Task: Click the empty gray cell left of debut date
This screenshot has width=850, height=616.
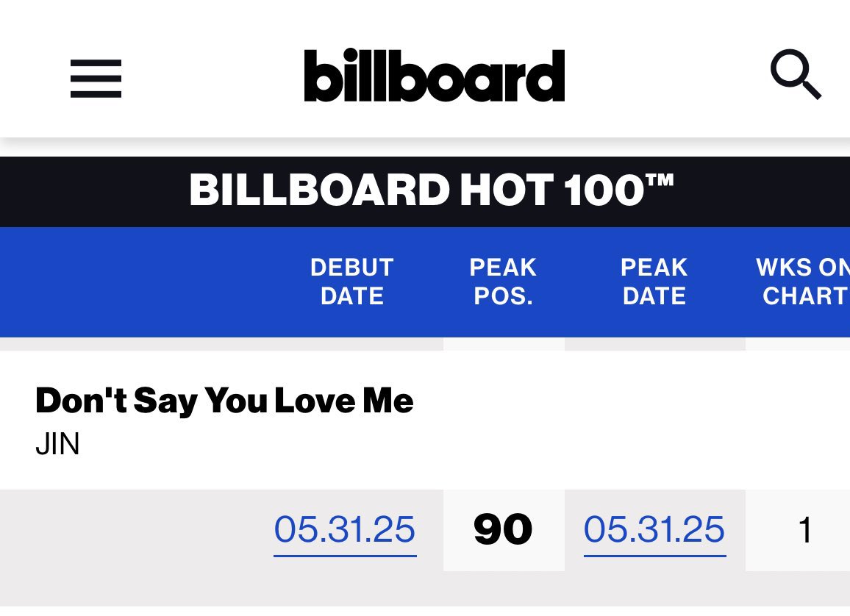Action: click(x=132, y=530)
